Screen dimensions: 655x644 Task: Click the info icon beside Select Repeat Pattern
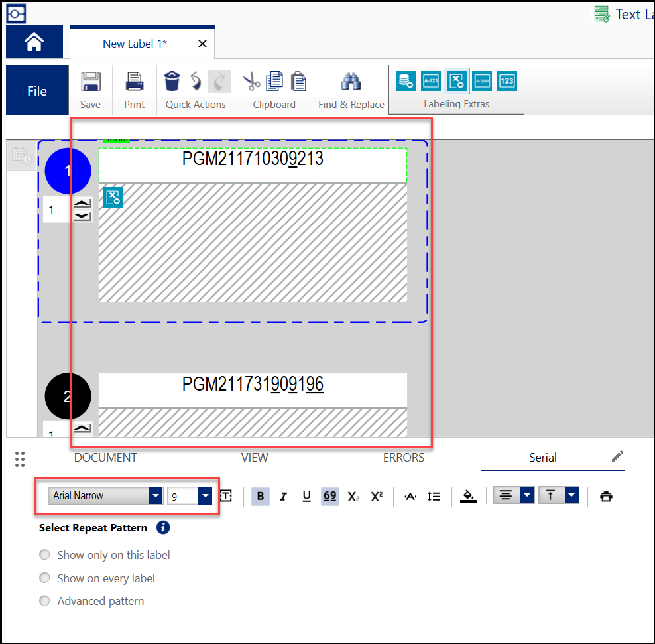(x=163, y=528)
